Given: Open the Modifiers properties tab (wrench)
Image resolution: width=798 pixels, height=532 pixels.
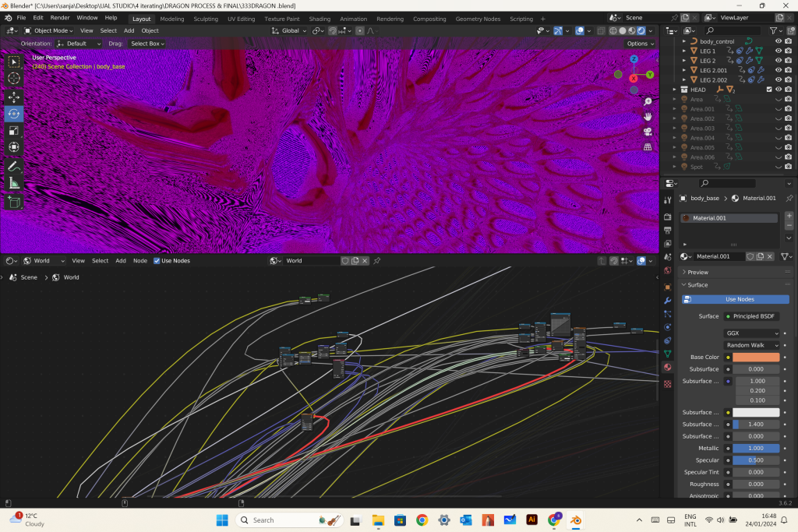Looking at the screenshot, I should [668, 301].
